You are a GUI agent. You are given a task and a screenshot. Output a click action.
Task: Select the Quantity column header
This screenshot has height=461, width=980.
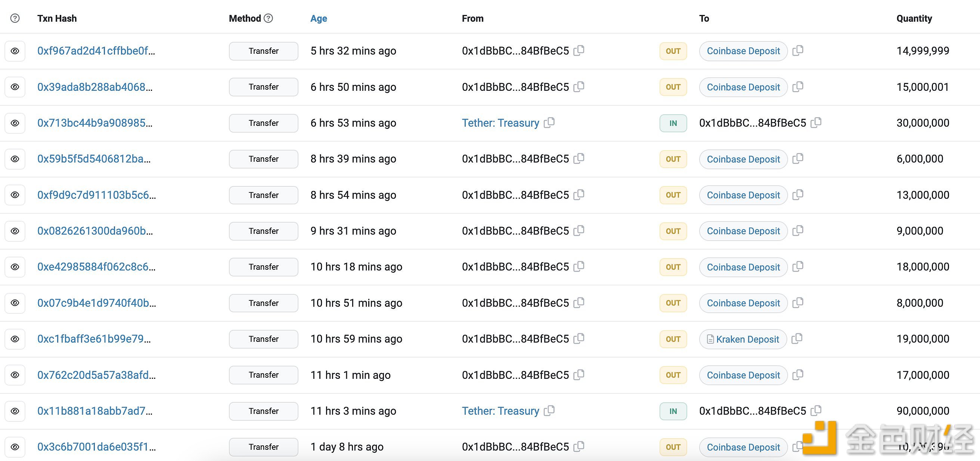point(914,18)
